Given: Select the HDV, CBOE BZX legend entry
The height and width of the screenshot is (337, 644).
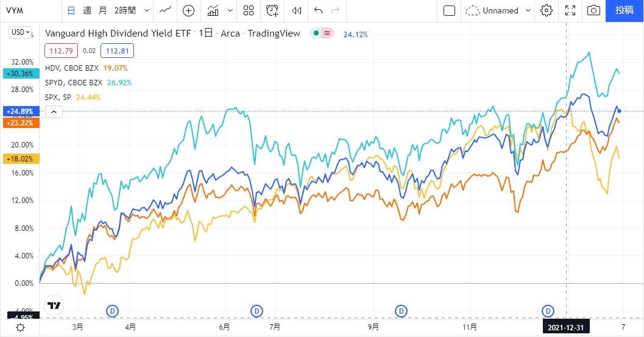Looking at the screenshot, I should [72, 68].
